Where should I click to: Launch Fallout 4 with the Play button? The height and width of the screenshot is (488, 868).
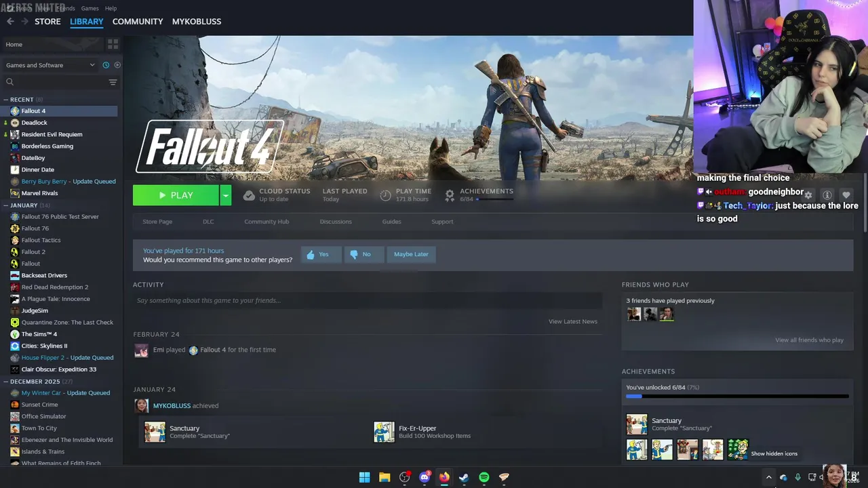[x=176, y=195]
